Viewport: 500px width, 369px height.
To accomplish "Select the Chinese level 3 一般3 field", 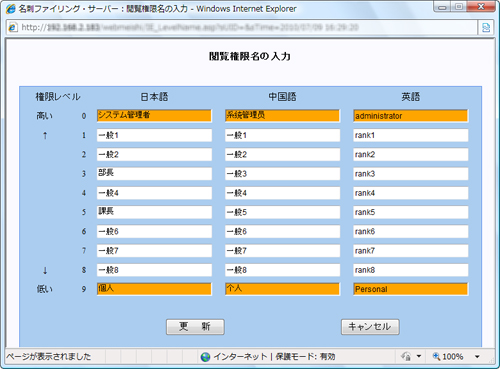I will 282,174.
